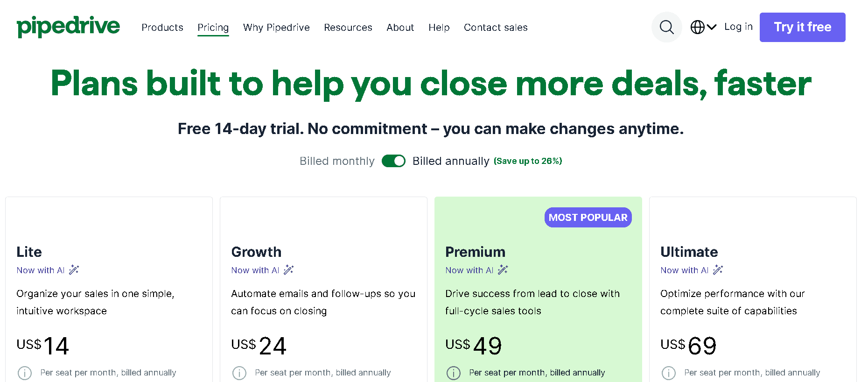
Task: Click the AI wand icon on the Growth plan
Action: click(x=288, y=269)
